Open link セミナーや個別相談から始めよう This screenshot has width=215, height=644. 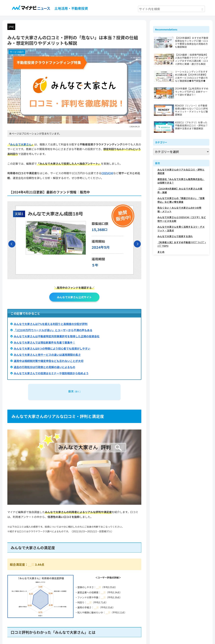tap(51, 373)
